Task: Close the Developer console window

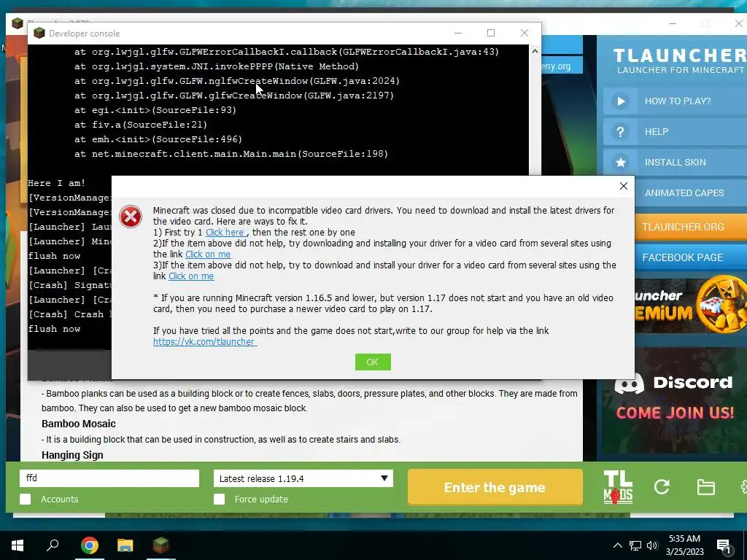Action: (x=524, y=33)
